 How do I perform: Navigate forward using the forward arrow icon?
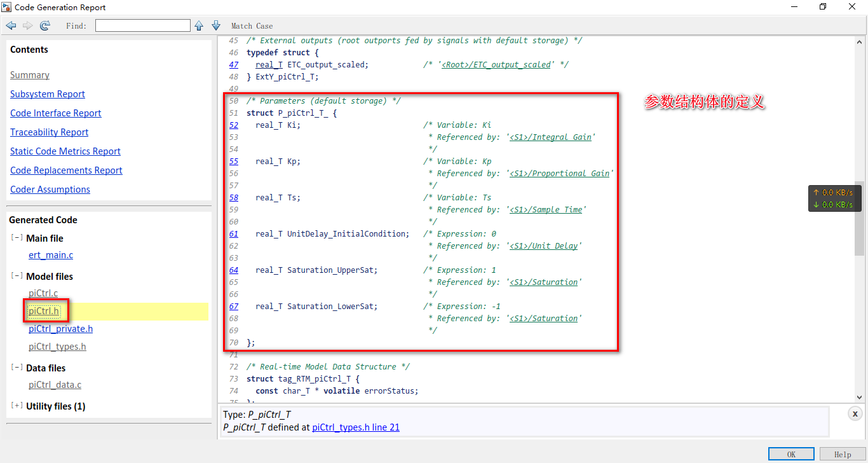(x=27, y=25)
